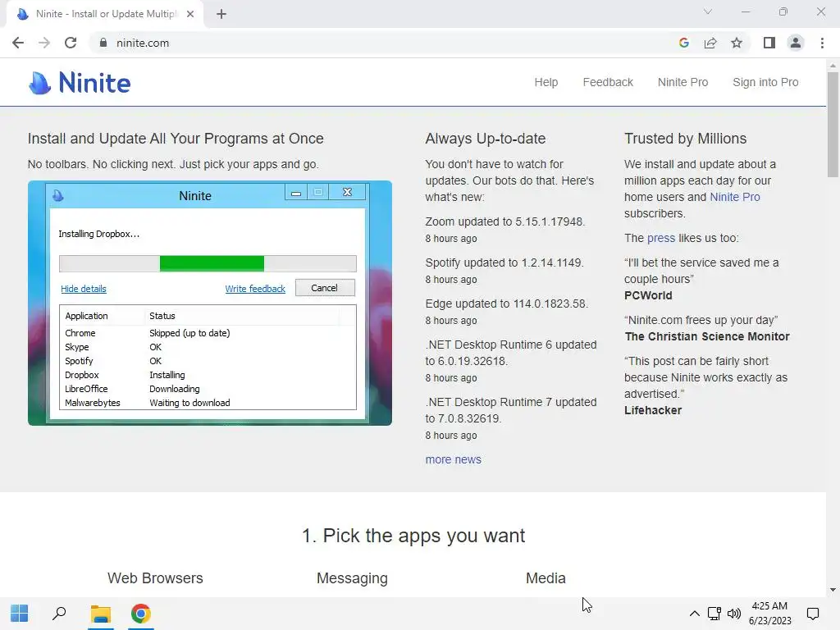Share this page using the share icon
840x630 pixels.
click(x=710, y=43)
